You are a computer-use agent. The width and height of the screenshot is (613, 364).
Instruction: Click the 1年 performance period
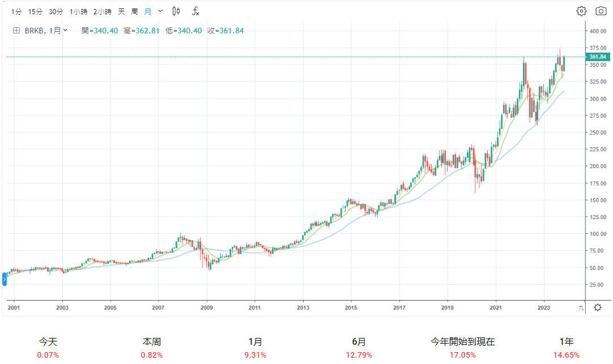566,342
